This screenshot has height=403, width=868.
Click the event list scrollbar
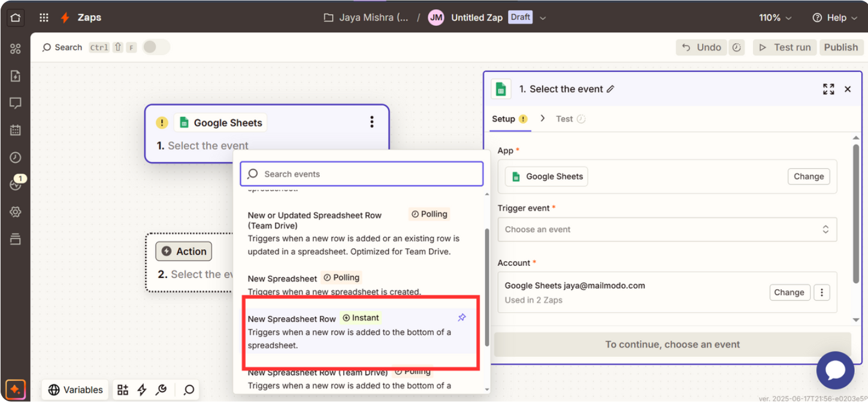pyautogui.click(x=487, y=286)
